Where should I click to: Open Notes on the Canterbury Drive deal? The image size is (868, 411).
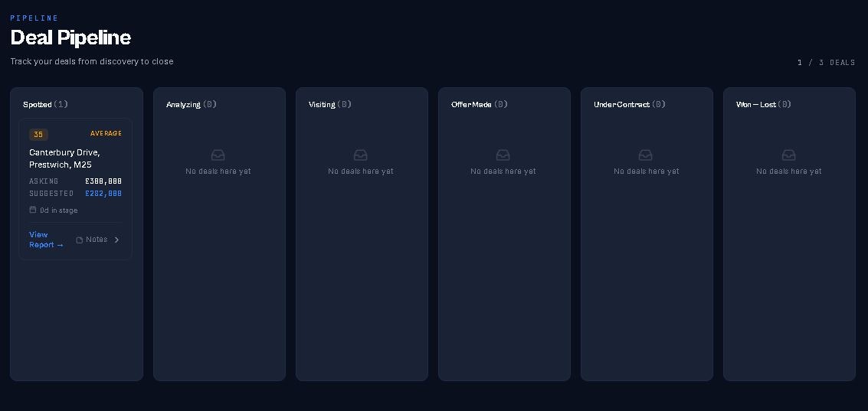92,240
